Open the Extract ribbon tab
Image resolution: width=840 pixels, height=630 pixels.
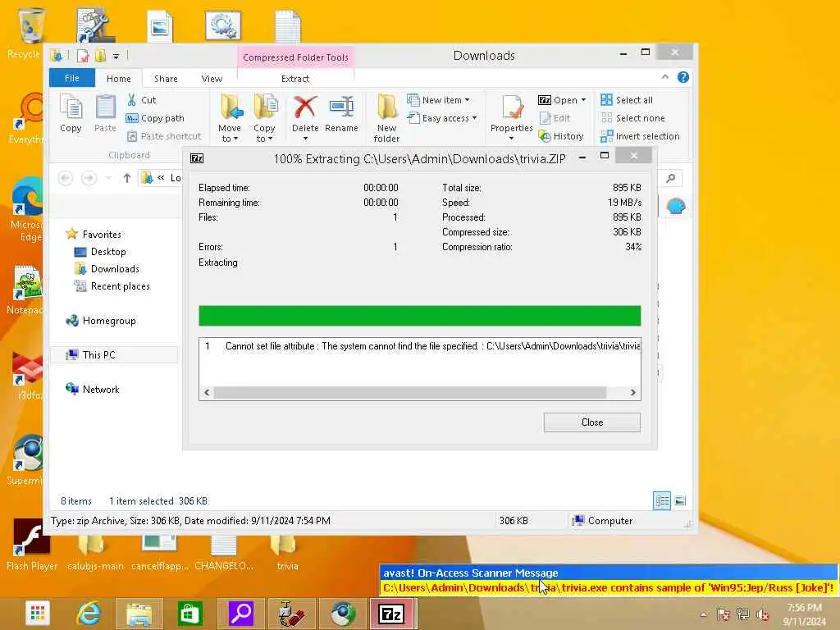coord(295,78)
